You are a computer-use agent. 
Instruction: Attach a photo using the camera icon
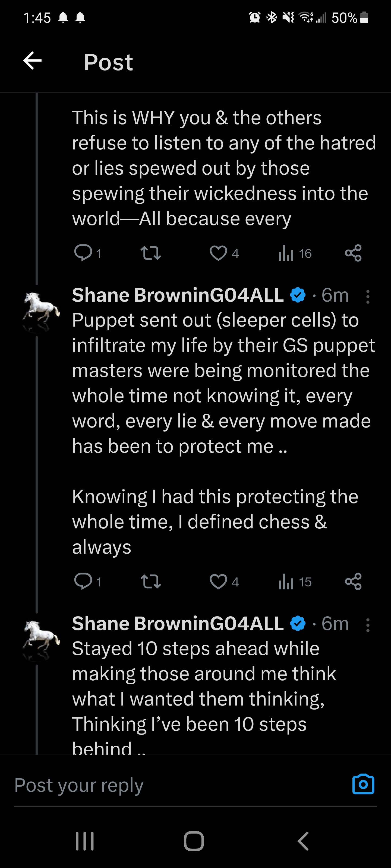(x=363, y=784)
